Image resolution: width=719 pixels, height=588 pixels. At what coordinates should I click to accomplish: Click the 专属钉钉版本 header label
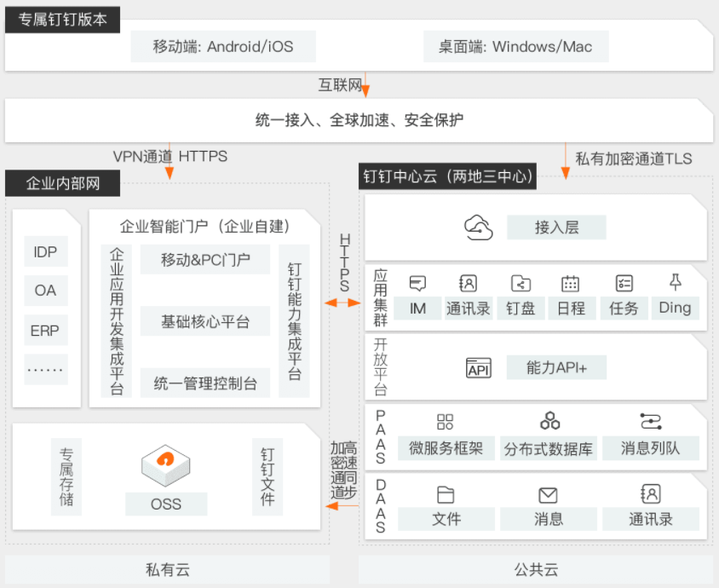(x=62, y=20)
